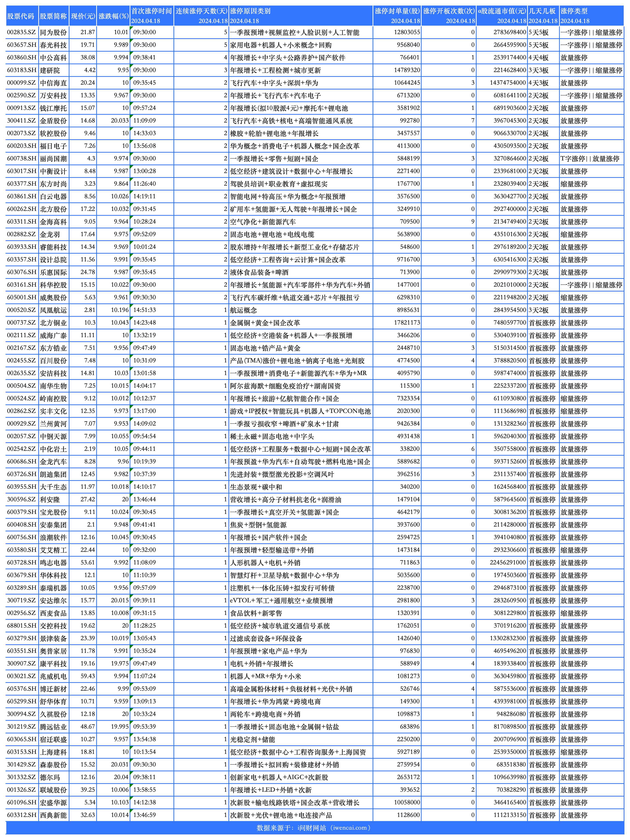Select stock code 688015.SH

coord(22,625)
